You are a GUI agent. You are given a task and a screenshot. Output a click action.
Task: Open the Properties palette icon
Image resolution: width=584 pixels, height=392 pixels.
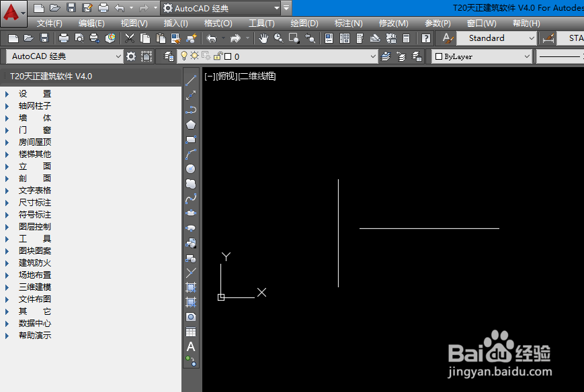click(x=329, y=38)
